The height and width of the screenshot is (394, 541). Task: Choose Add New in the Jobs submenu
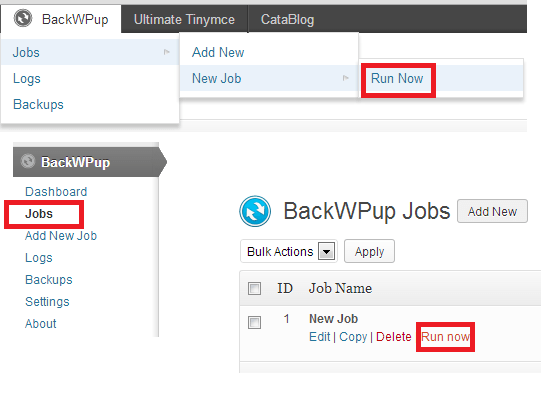click(x=269, y=52)
